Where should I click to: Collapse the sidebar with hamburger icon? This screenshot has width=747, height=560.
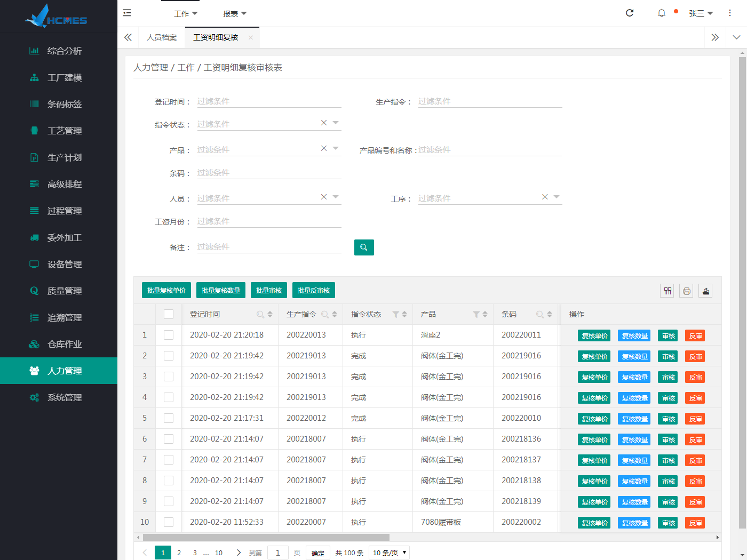127,13
